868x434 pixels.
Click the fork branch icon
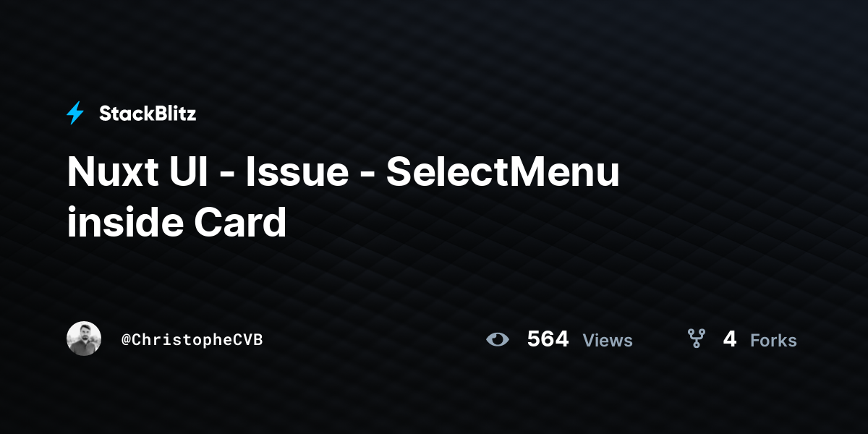coord(697,339)
